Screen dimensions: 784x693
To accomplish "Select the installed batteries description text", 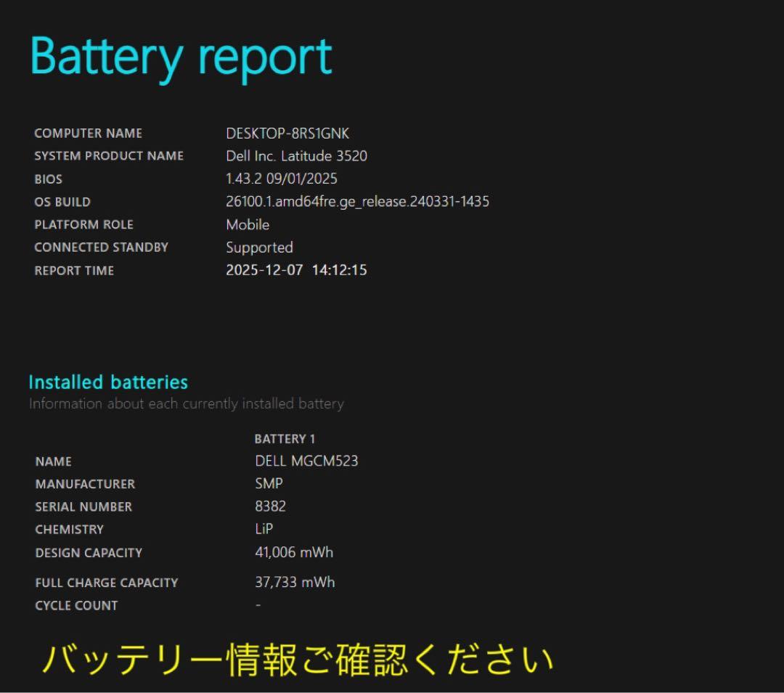I will click(187, 403).
